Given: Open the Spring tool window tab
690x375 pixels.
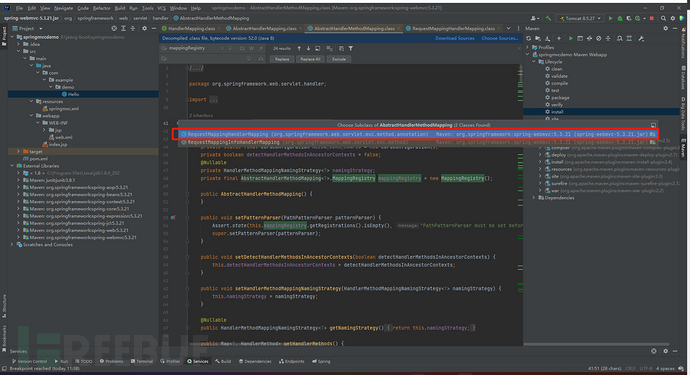Looking at the screenshot, I should point(321,361).
